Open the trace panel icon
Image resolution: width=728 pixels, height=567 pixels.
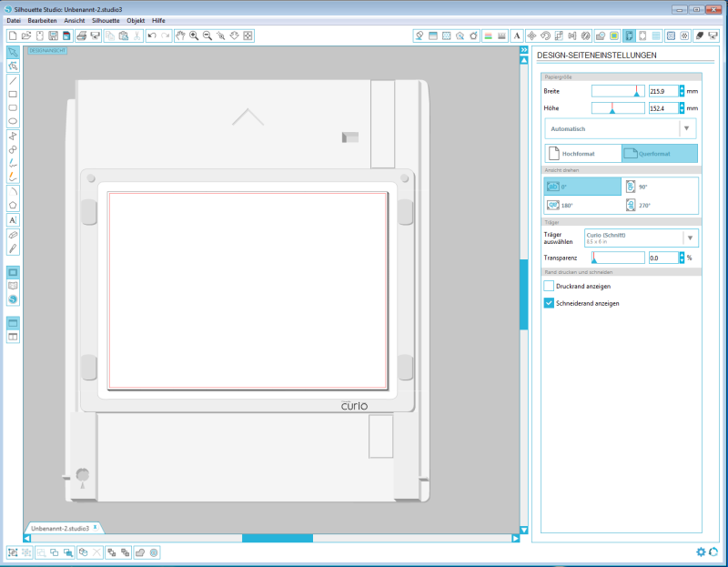(614, 35)
